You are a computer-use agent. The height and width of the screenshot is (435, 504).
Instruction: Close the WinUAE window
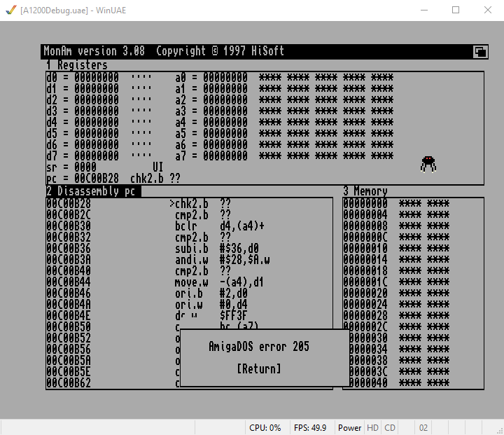pos(488,10)
